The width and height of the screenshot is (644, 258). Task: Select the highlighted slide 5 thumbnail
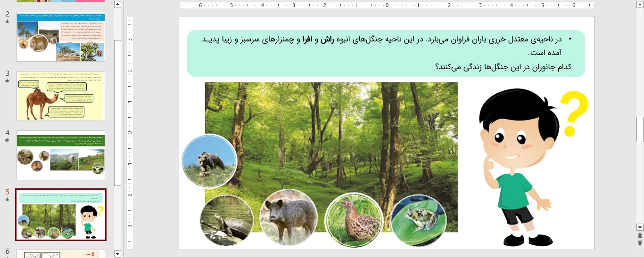coord(61,215)
